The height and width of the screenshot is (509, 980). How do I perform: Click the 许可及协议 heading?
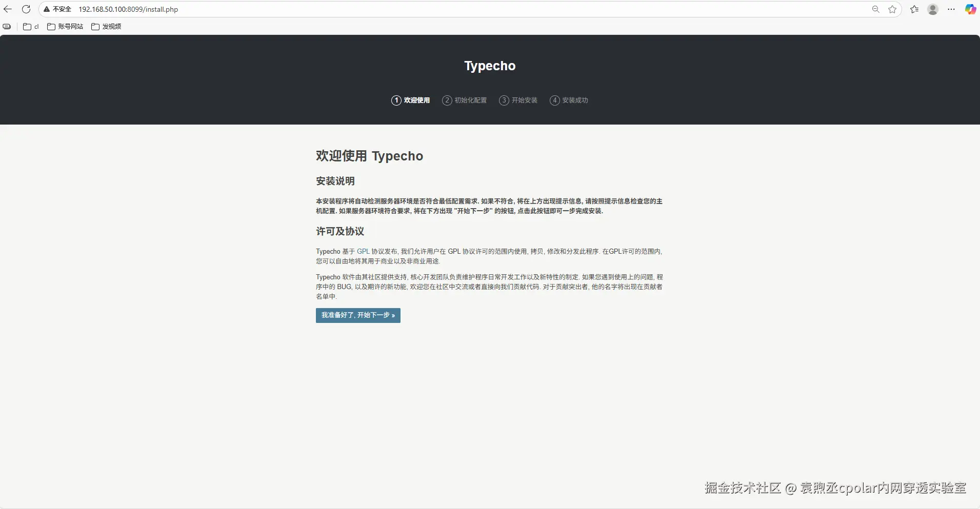tap(340, 231)
